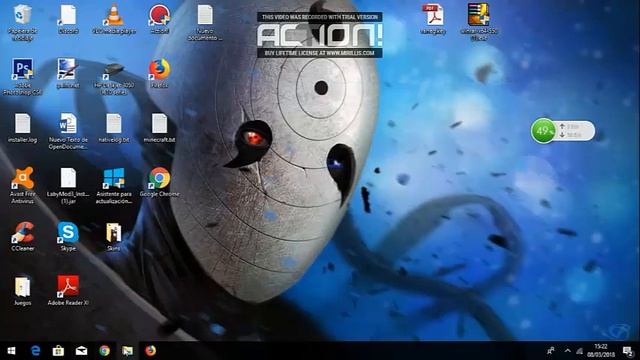Select the installer.log file
Viewport: 640px width, 360px height.
(x=22, y=124)
